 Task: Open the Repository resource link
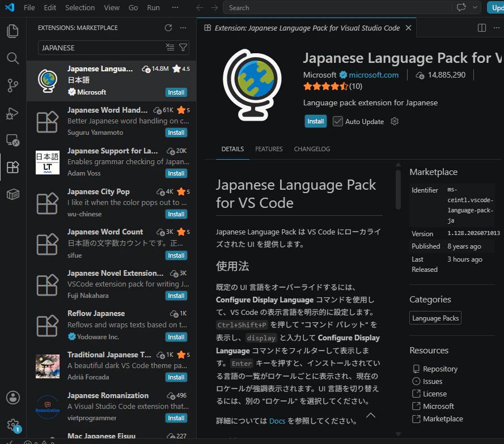(440, 369)
